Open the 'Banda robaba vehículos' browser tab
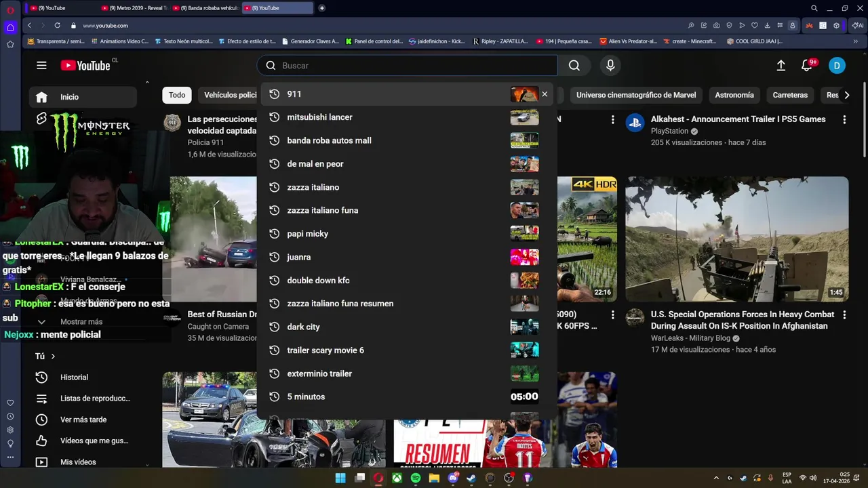The width and height of the screenshot is (868, 488). [205, 8]
